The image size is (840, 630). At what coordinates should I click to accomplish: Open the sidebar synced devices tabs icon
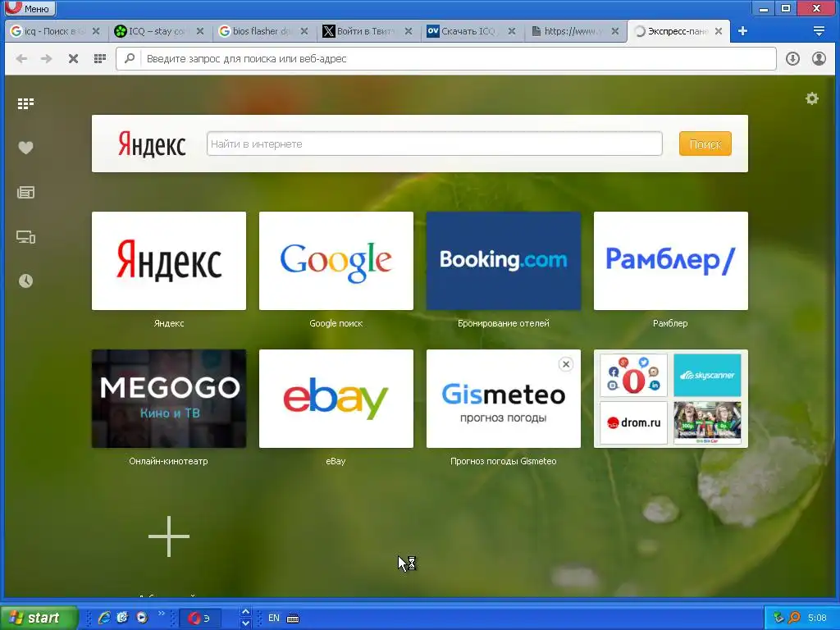25,237
